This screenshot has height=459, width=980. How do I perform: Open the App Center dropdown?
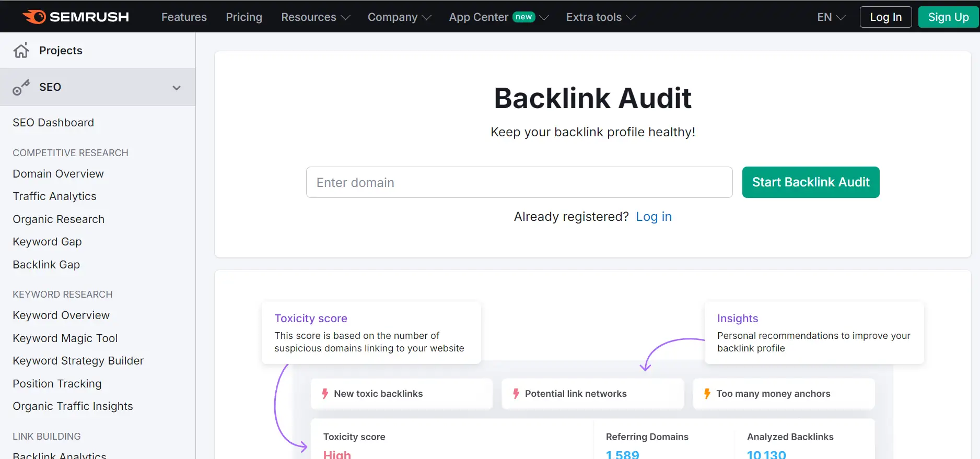tap(499, 17)
